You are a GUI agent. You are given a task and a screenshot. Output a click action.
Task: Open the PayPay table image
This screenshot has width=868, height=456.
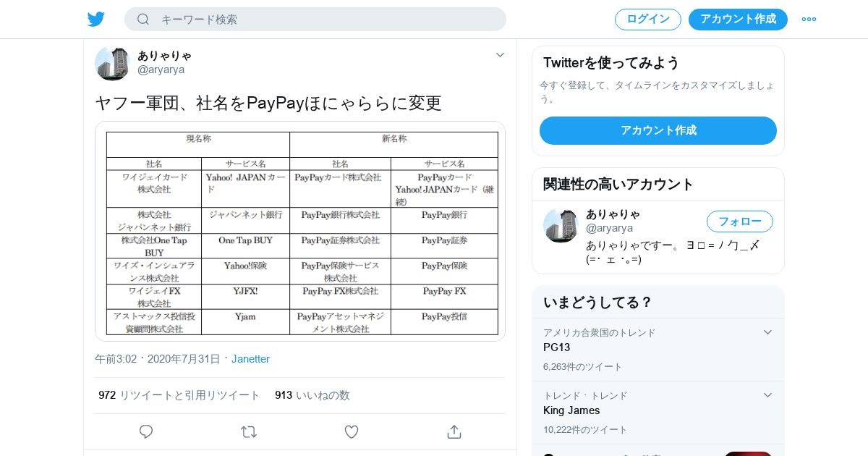point(300,231)
